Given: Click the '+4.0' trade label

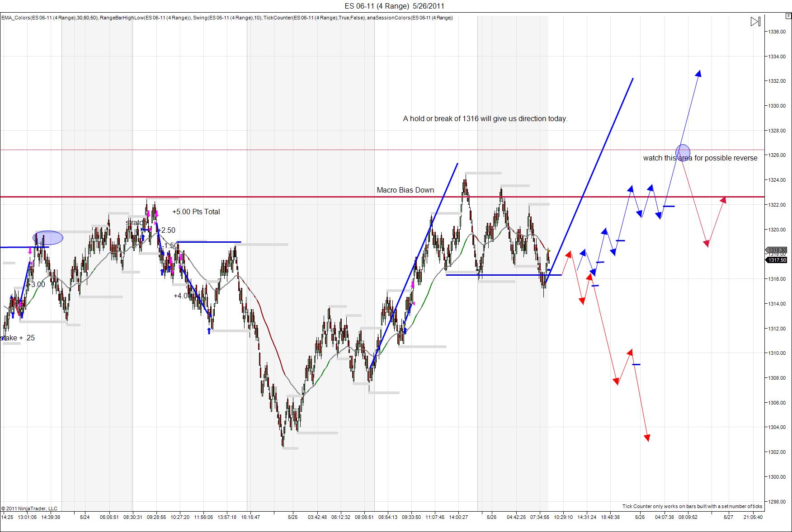Looking at the screenshot, I should click(181, 296).
